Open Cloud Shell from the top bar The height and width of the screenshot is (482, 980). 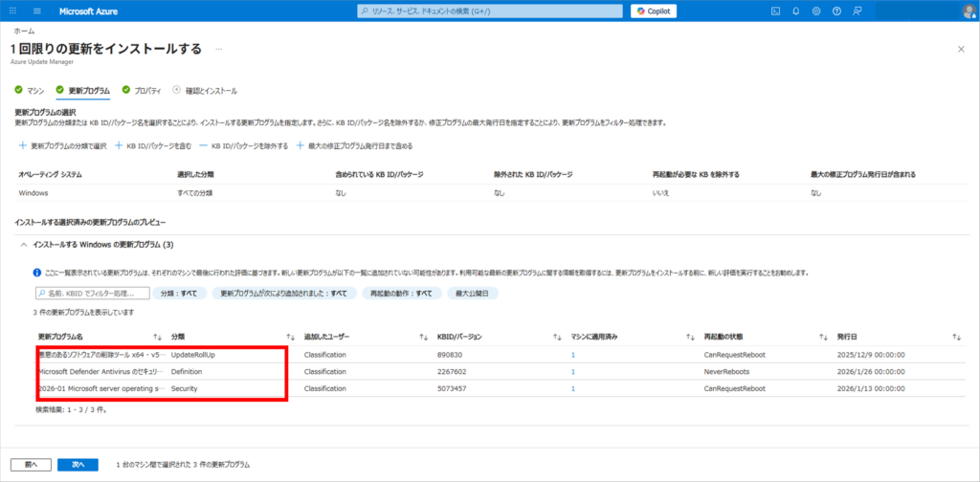(775, 11)
